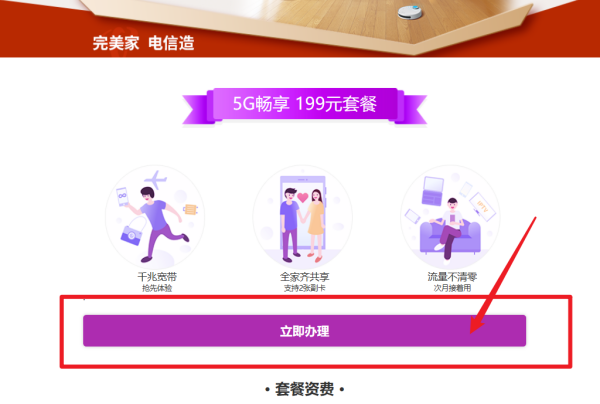This screenshot has height=404, width=600.
Task: Click the purple handbag icon
Action: pos(132,232)
